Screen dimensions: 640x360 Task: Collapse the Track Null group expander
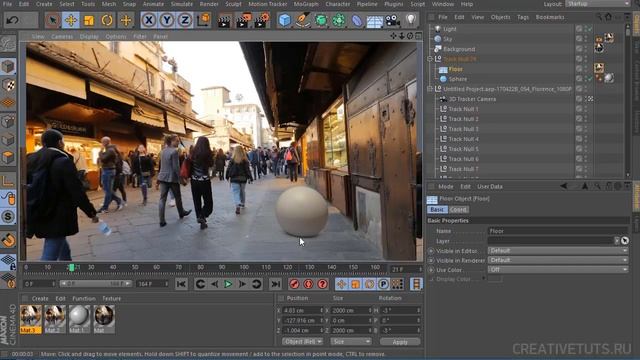coord(430,59)
